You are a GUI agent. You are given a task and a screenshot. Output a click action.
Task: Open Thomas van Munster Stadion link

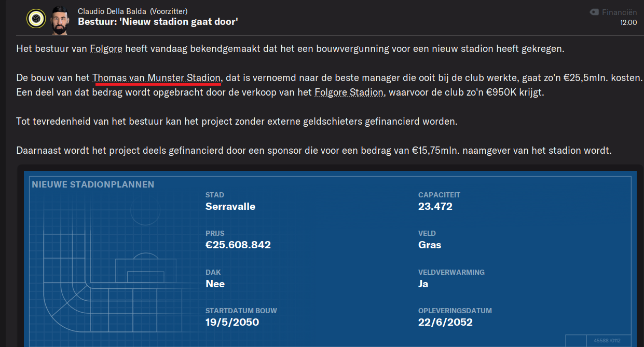pos(157,78)
